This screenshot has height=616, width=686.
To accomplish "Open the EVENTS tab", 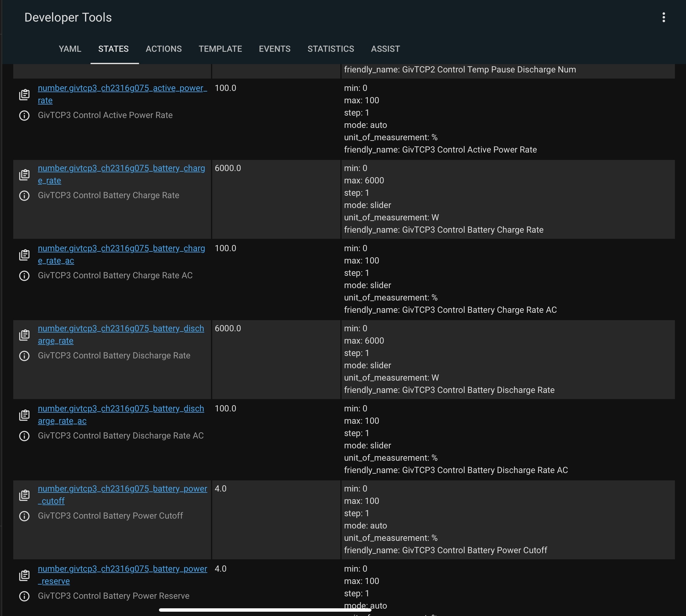I will point(275,49).
